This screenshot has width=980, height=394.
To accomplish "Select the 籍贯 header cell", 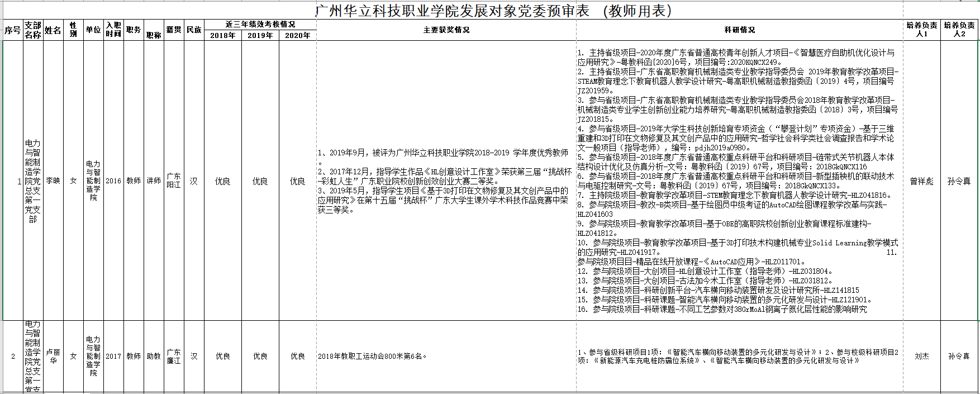I will pos(174,30).
